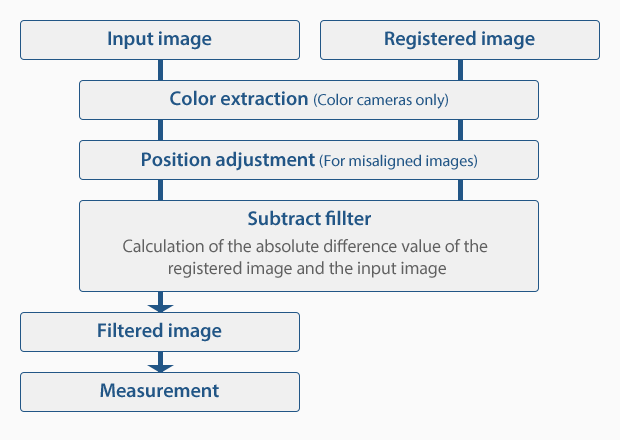Click the connector below Input image

tap(160, 70)
